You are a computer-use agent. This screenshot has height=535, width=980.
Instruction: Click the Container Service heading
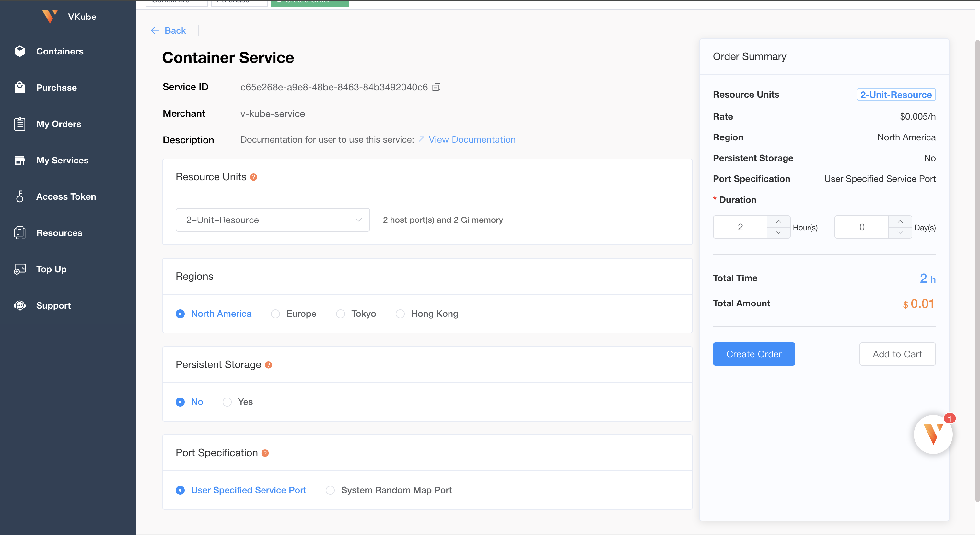click(x=228, y=57)
